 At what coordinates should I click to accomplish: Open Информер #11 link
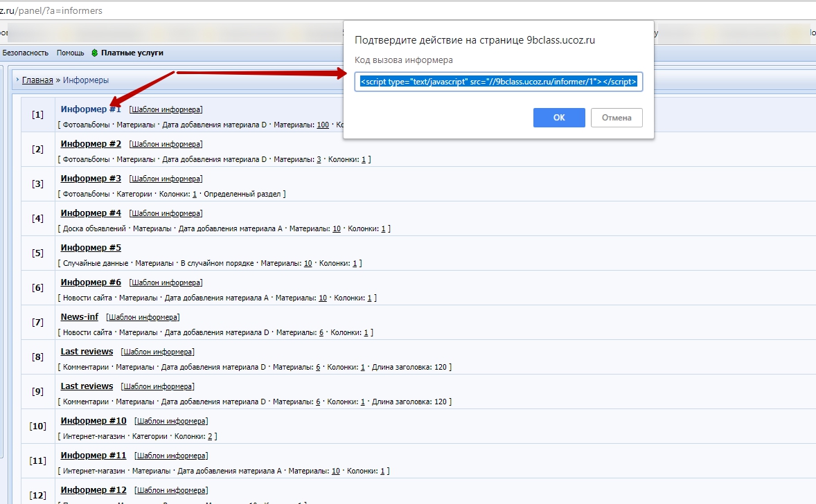coord(94,456)
